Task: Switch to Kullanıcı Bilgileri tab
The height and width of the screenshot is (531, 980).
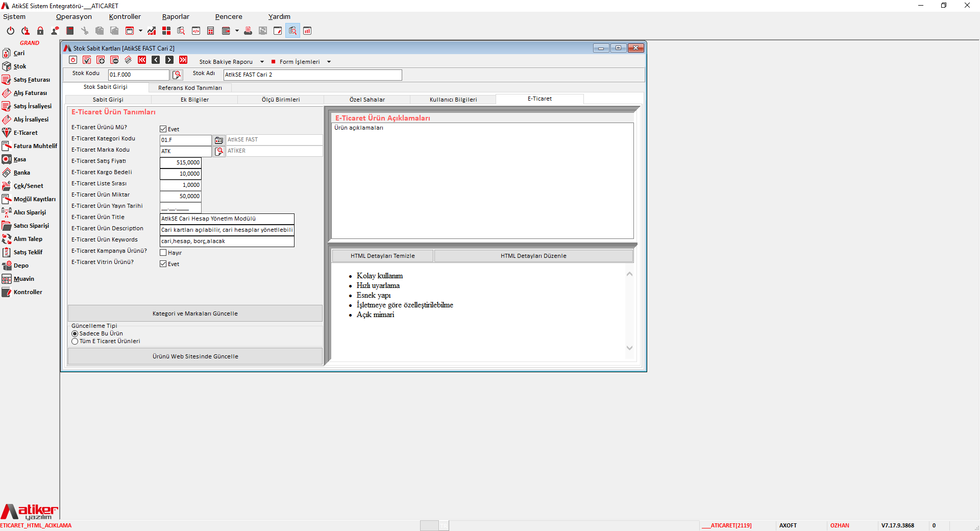Action: pyautogui.click(x=453, y=100)
